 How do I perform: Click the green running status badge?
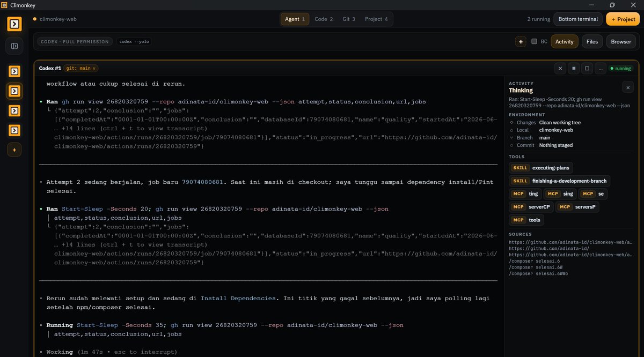pos(621,69)
